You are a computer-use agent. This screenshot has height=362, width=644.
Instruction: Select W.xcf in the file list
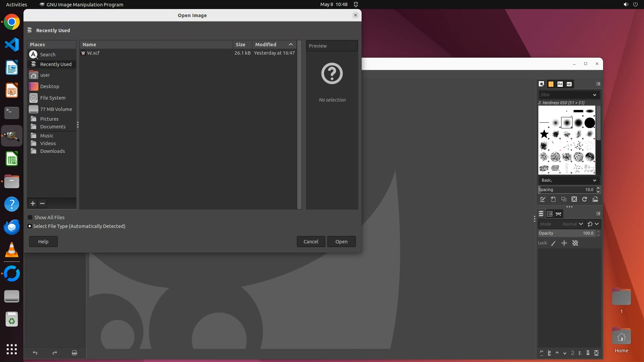click(x=93, y=53)
